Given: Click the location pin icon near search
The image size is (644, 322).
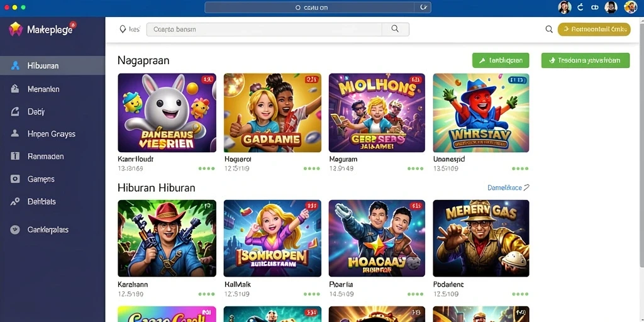Looking at the screenshot, I should pos(123,29).
